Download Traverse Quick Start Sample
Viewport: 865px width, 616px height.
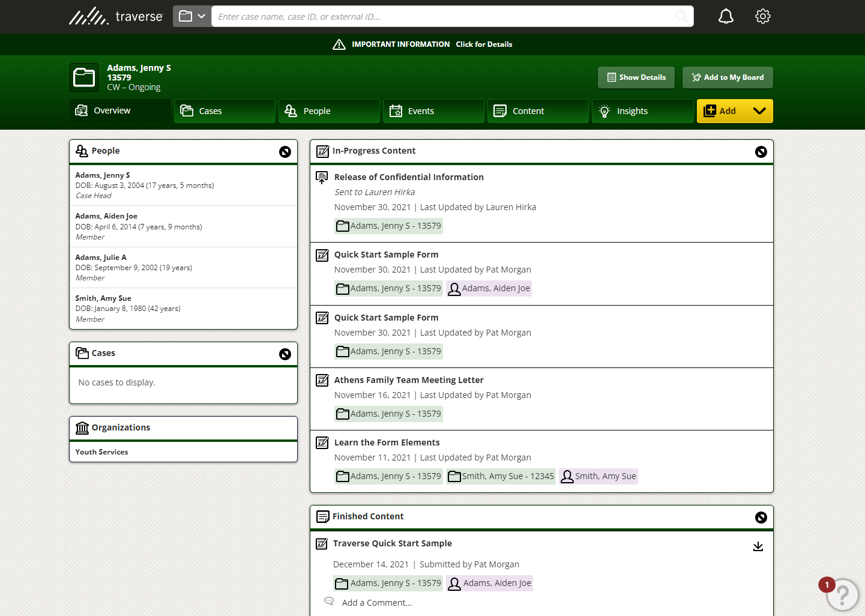(x=758, y=546)
